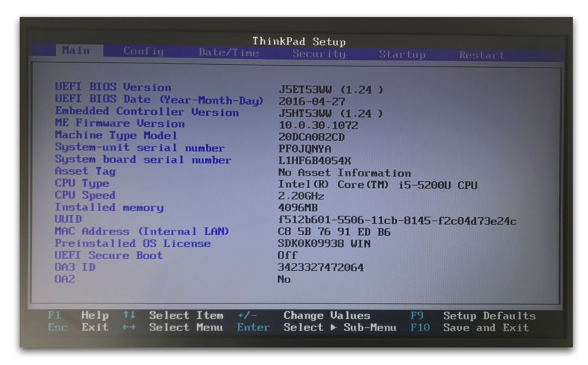Select the CPU Type label

[82, 183]
